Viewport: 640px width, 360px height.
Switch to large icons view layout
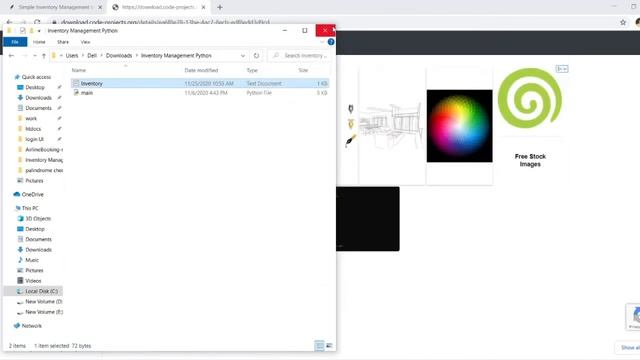pos(329,346)
